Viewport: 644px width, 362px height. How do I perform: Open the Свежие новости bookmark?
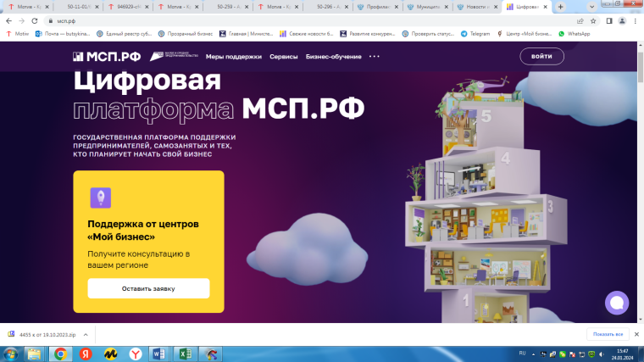(307, 34)
